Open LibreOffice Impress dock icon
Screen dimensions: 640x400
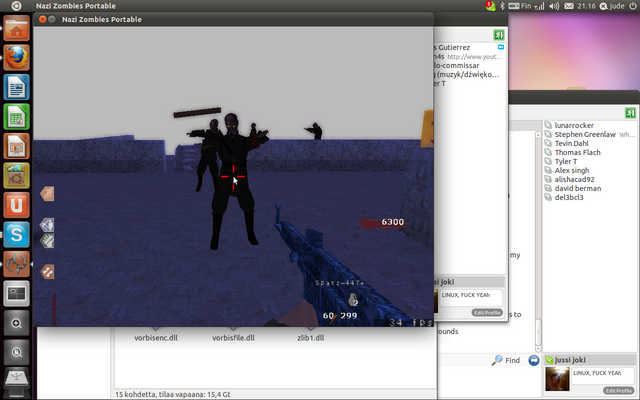[16, 146]
